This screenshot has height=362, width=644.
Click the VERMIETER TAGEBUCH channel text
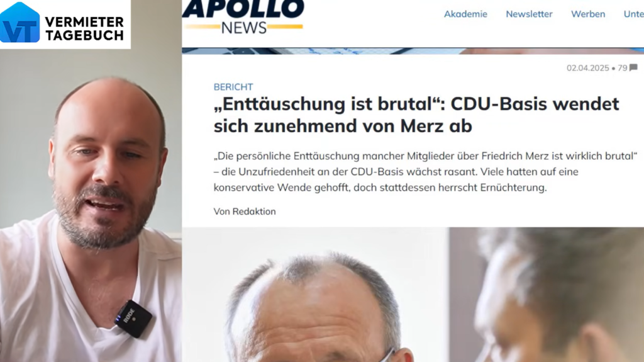85,28
